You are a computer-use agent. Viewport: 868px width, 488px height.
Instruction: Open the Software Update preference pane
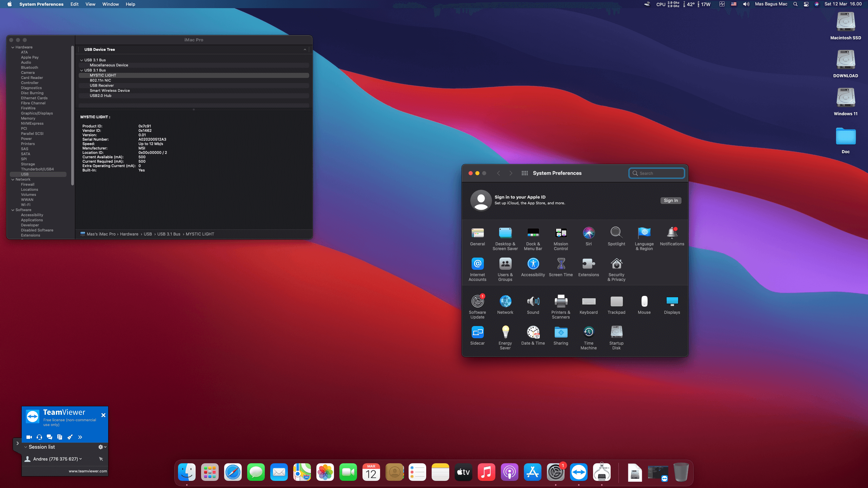click(477, 302)
